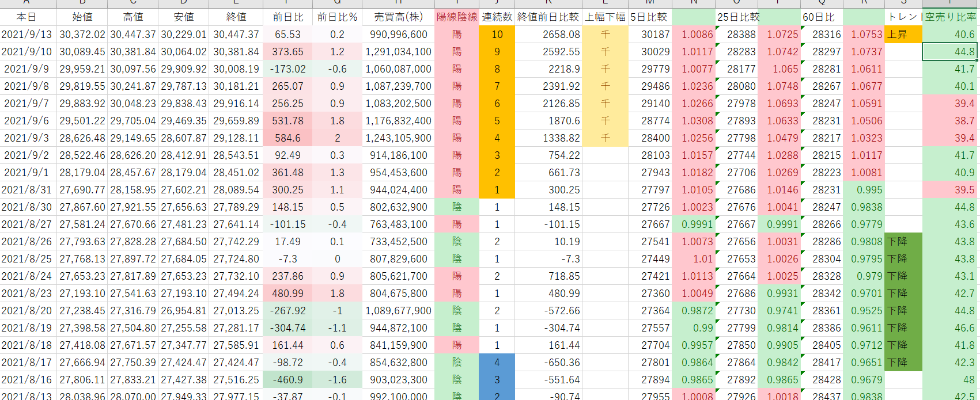The image size is (980, 400).
Task: Click the outlined cell 44.8 in the 2021/9/10 row
Action: coord(951,52)
